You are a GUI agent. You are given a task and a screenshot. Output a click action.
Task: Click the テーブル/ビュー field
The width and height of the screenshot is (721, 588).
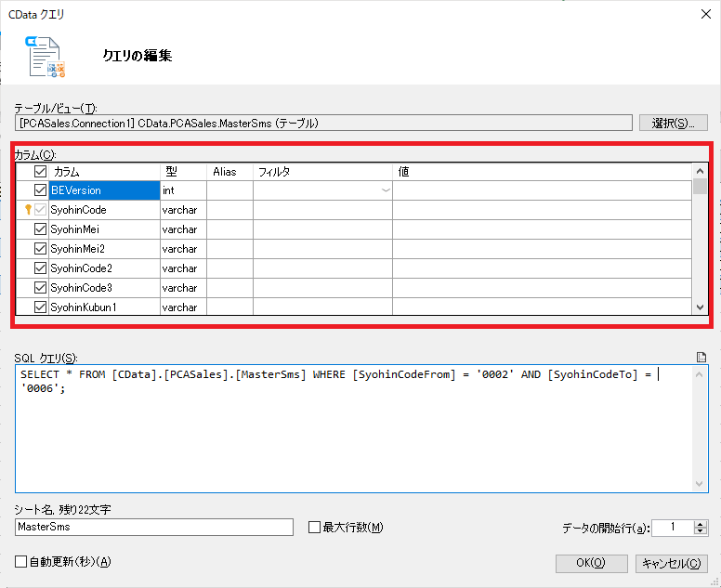323,124
